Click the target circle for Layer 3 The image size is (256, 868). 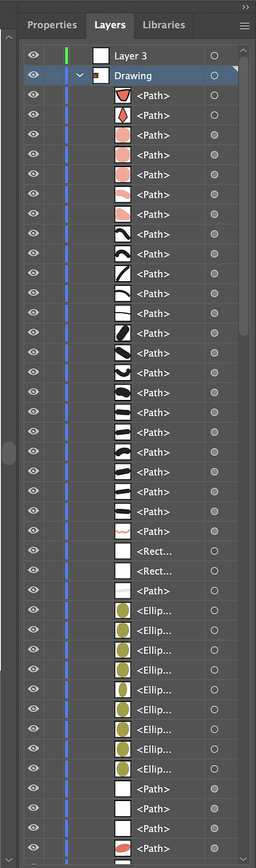(x=214, y=56)
